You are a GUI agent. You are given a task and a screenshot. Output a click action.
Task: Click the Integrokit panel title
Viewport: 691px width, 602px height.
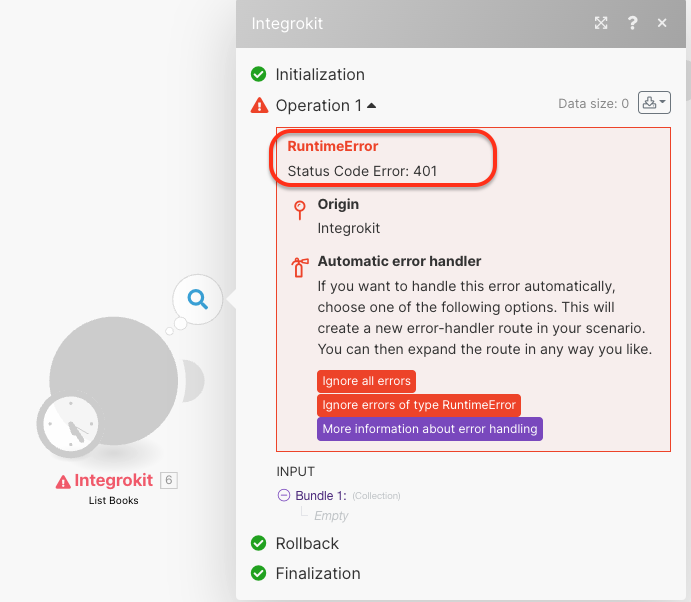[x=287, y=23]
